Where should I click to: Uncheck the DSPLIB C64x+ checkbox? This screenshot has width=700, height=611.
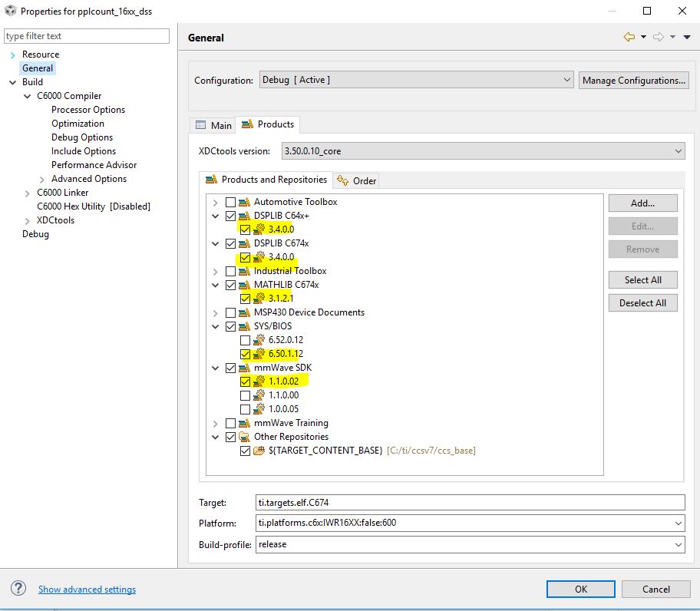(230, 216)
